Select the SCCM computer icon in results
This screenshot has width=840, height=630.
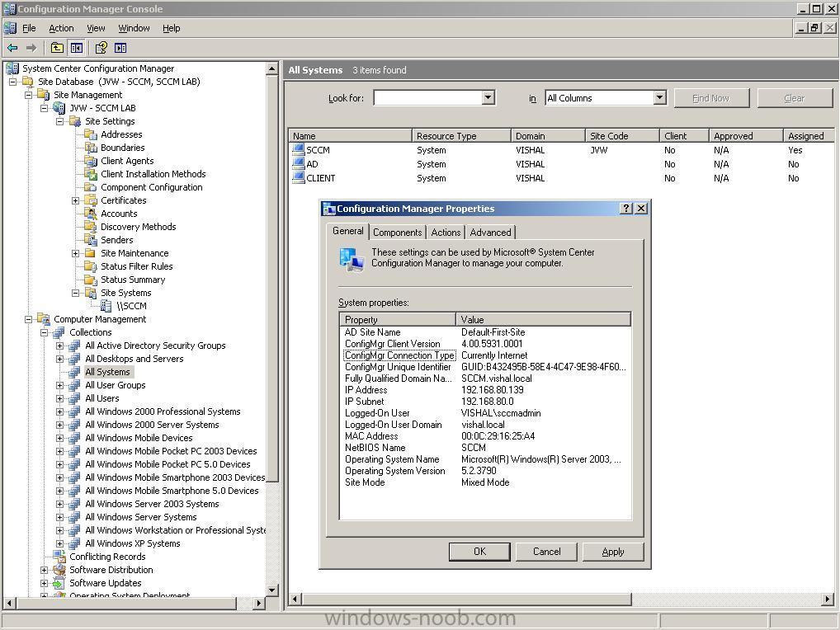click(298, 150)
